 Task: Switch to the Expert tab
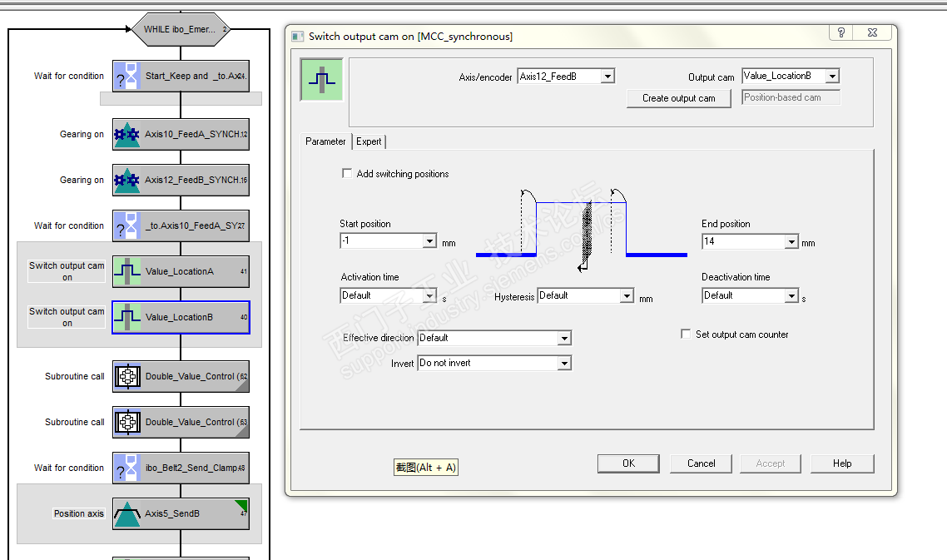369,141
